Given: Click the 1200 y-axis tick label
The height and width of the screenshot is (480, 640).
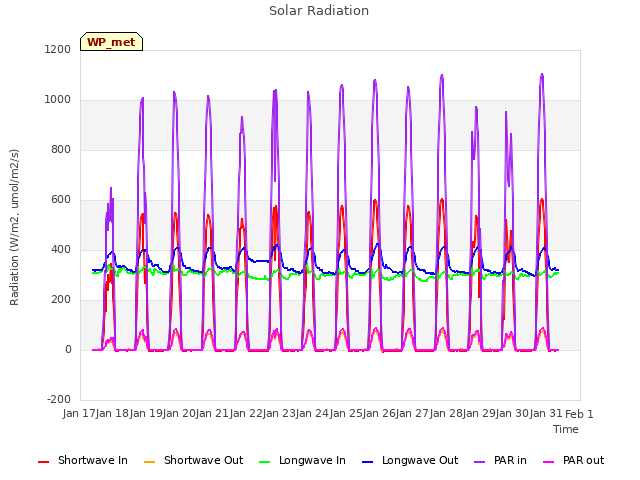Looking at the screenshot, I should point(58,49).
